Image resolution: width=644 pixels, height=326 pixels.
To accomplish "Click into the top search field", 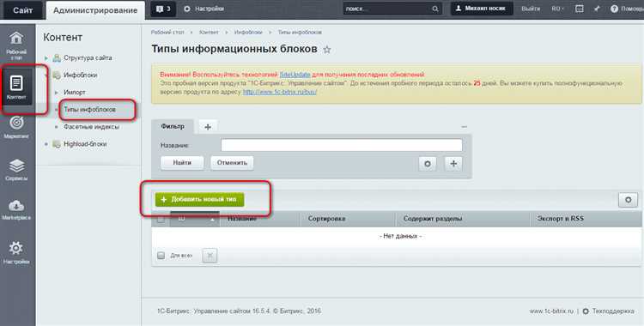I will 388,9.
